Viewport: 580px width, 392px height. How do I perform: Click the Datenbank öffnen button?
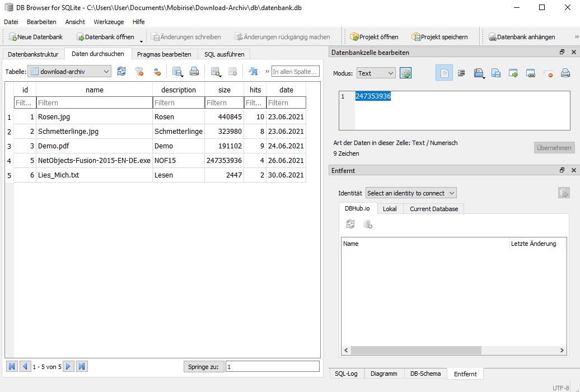click(x=105, y=37)
